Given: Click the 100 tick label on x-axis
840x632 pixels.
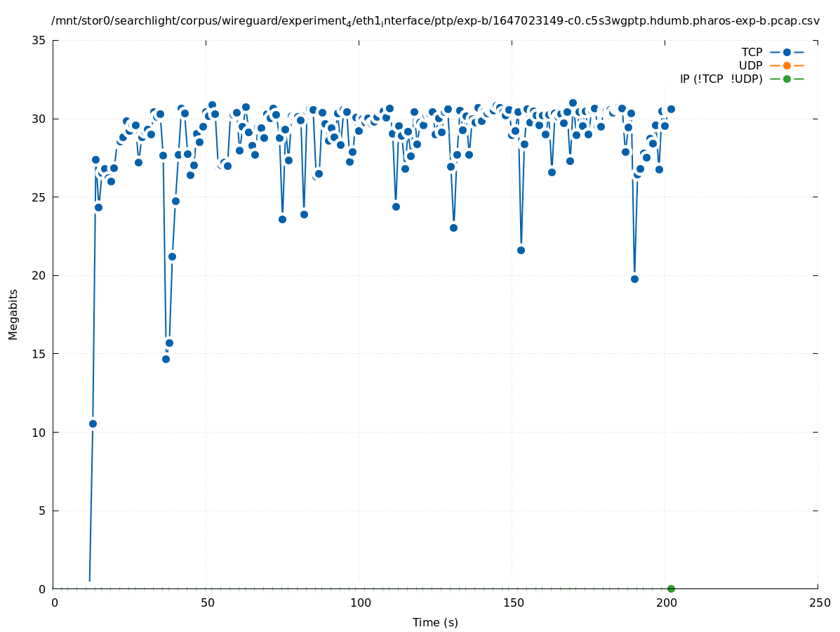Looking at the screenshot, I should tap(360, 603).
